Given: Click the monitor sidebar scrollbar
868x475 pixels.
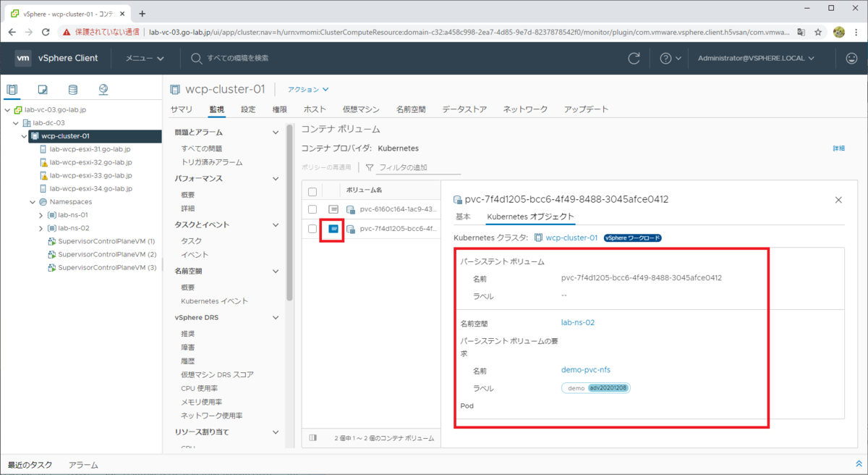Looking at the screenshot, I should [290, 212].
